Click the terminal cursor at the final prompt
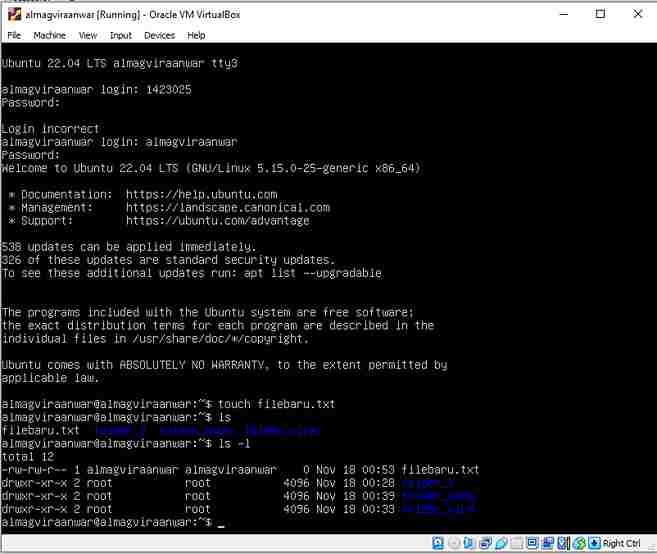Image resolution: width=657 pixels, height=554 pixels. pyautogui.click(x=221, y=525)
